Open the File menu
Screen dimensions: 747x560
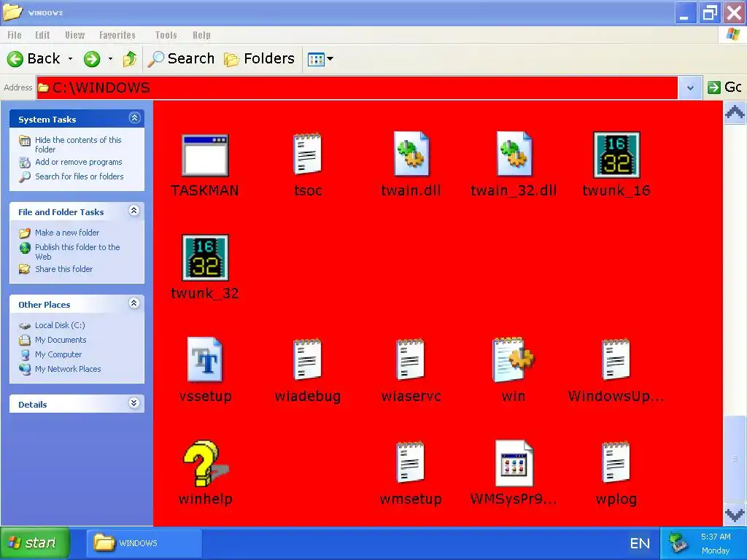pos(15,35)
